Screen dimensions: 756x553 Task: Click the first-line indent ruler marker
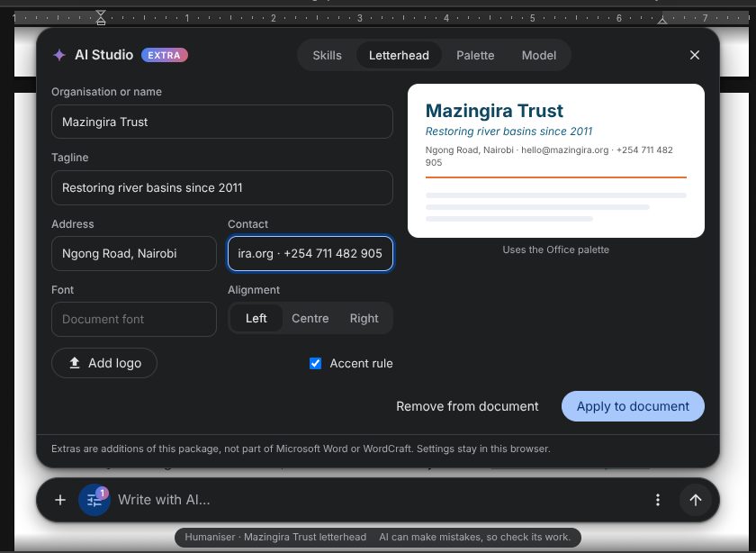point(100,14)
